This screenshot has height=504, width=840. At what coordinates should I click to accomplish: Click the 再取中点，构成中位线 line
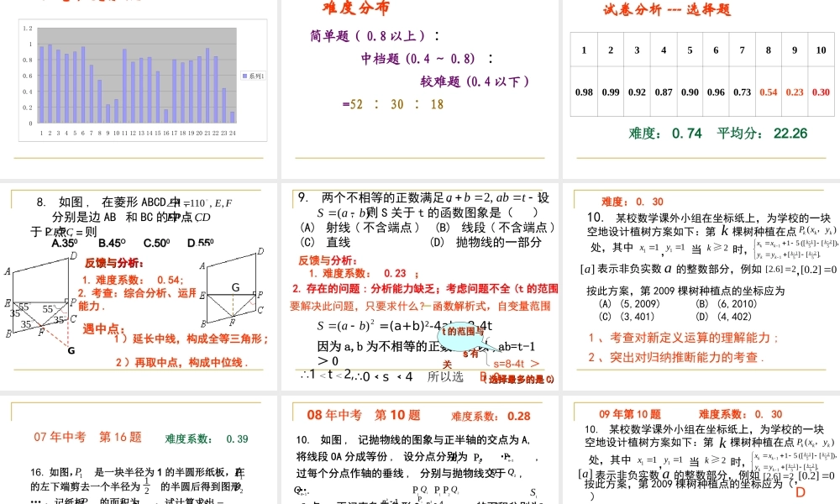181,363
